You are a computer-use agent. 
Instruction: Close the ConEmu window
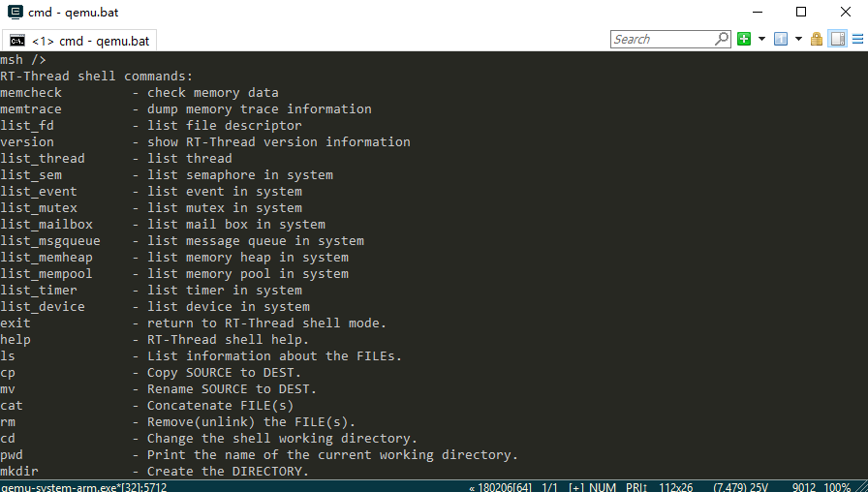tap(846, 12)
